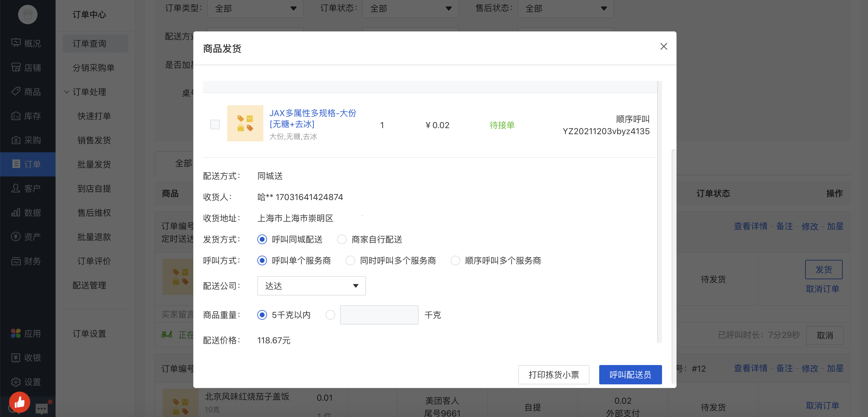Open the 应用 colorful apps icon
The height and width of the screenshot is (417, 868).
click(x=16, y=333)
